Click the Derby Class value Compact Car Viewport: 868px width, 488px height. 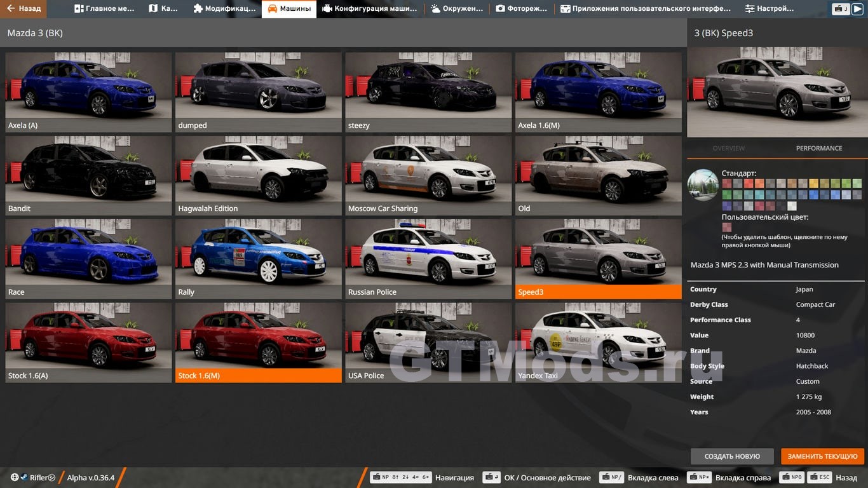(815, 304)
